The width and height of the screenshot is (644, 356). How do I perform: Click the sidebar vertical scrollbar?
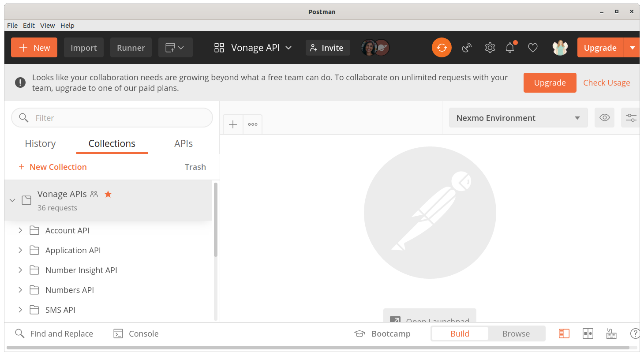tap(216, 219)
